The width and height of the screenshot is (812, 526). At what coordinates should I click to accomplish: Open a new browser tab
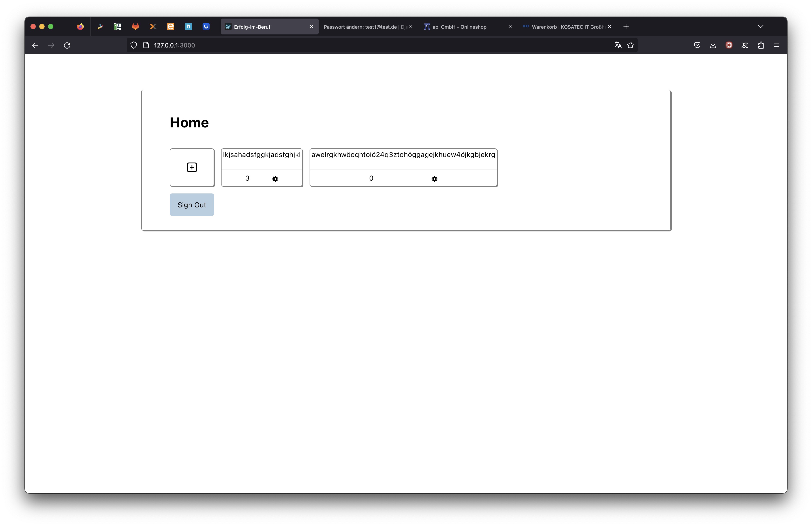click(626, 27)
